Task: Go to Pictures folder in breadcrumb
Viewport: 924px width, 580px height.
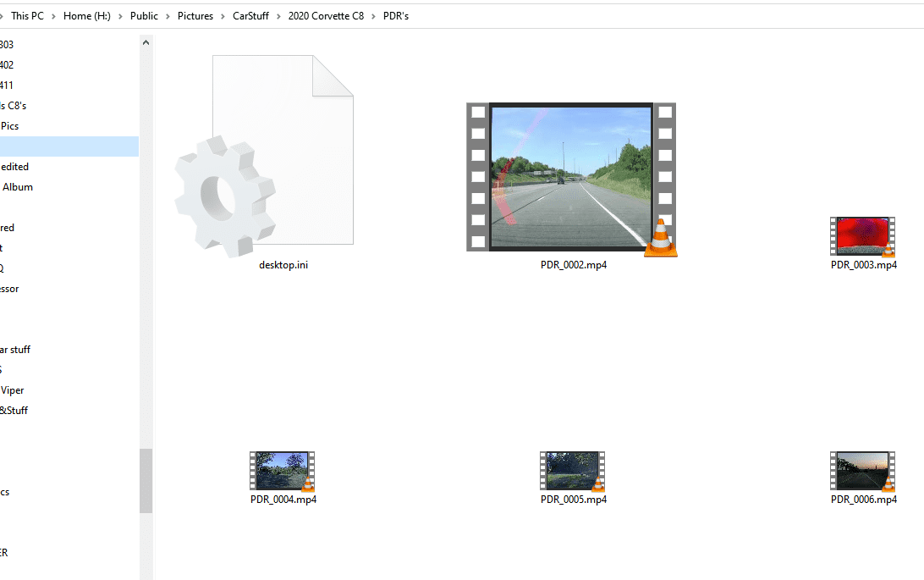Action: [x=195, y=16]
